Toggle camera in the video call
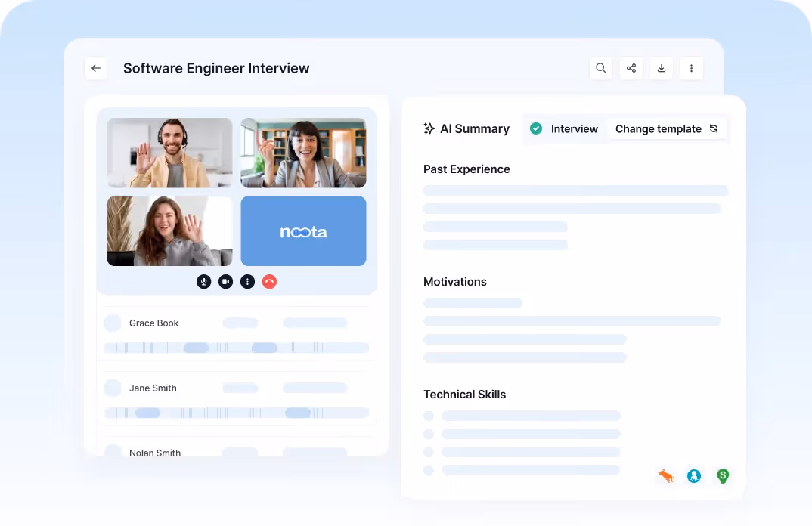The height and width of the screenshot is (526, 812). (226, 282)
